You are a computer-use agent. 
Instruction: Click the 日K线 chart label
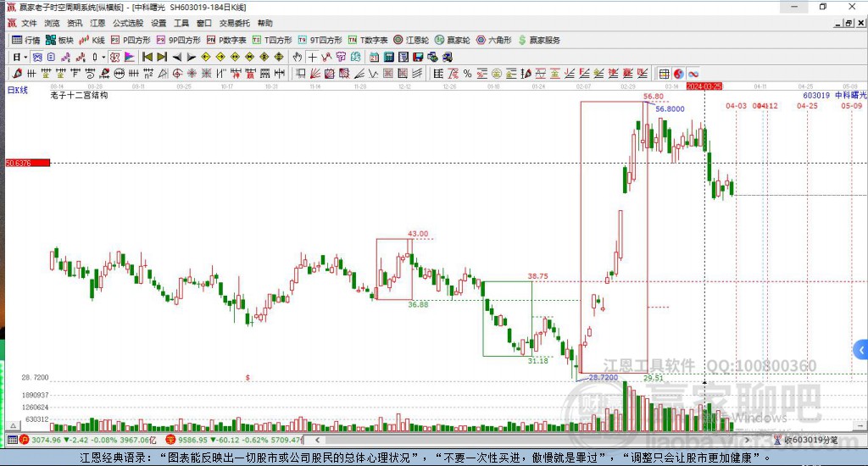coord(18,90)
